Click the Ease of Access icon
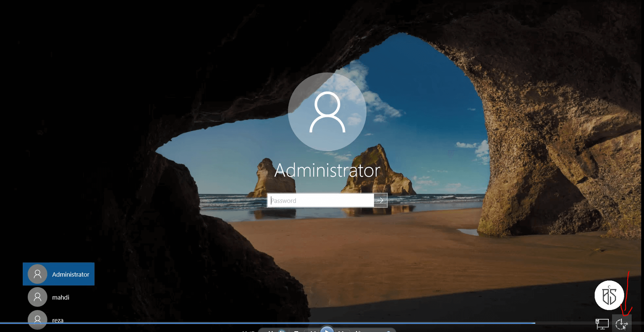Viewport: 644px width, 332px height. [621, 324]
